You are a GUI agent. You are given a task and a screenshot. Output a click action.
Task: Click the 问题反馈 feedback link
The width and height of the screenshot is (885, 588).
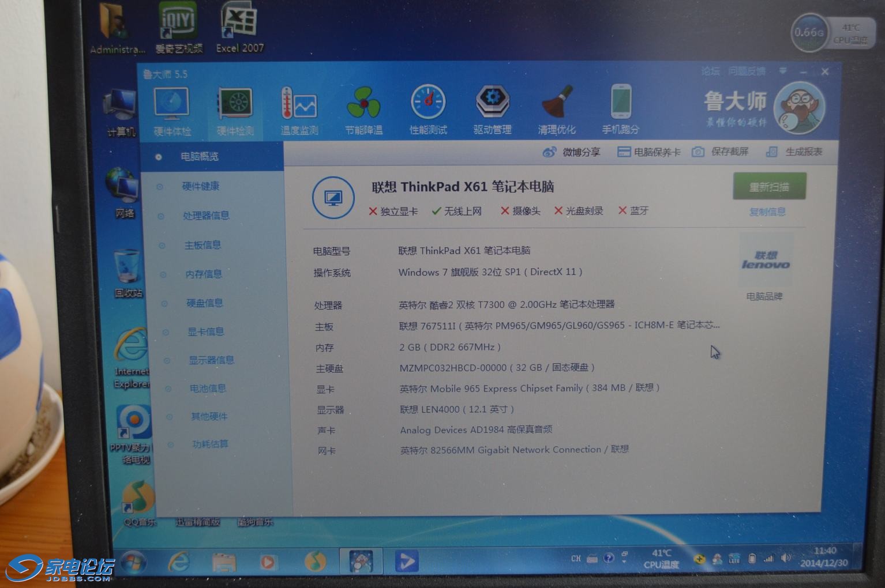click(747, 71)
